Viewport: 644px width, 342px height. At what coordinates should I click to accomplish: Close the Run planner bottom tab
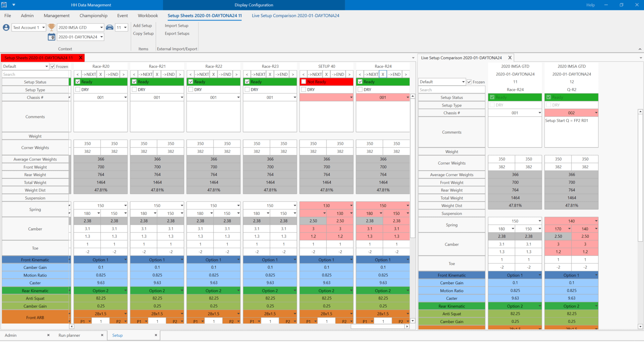pyautogui.click(x=102, y=335)
